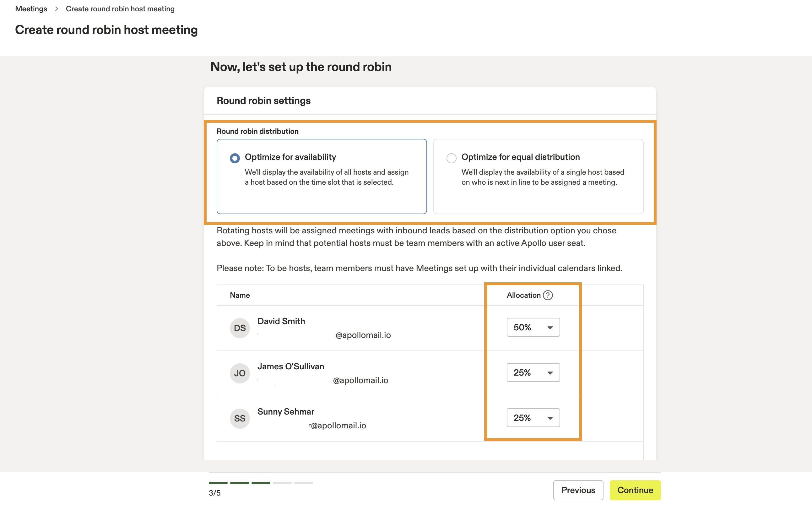This screenshot has width=812, height=505.
Task: Click David Smith's DS avatar
Action: (239, 328)
